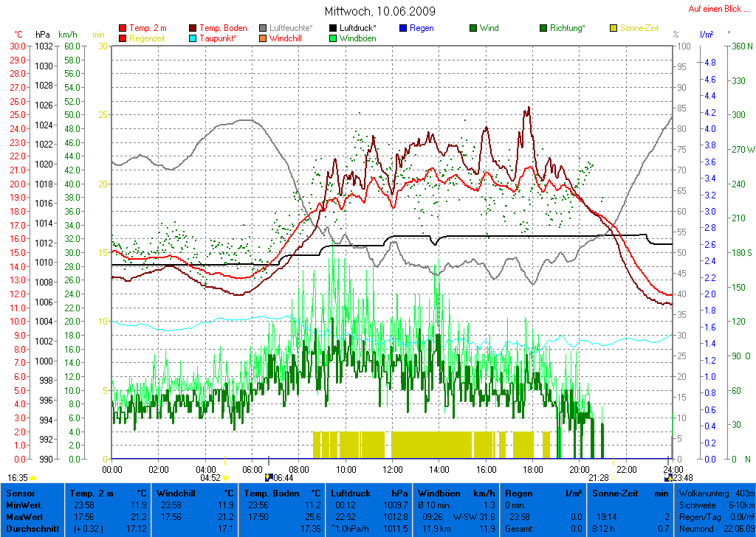Click the moonset icon at 23:48

668,477
